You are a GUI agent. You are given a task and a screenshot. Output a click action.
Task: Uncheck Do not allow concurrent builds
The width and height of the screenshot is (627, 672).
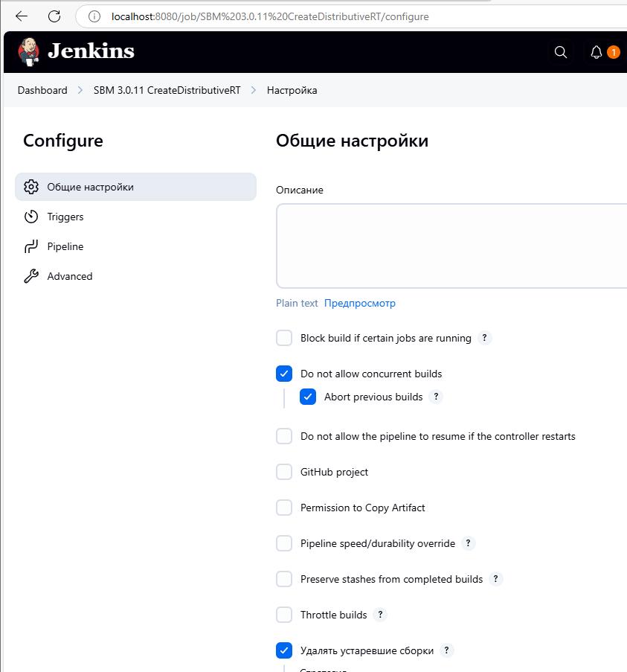click(284, 374)
